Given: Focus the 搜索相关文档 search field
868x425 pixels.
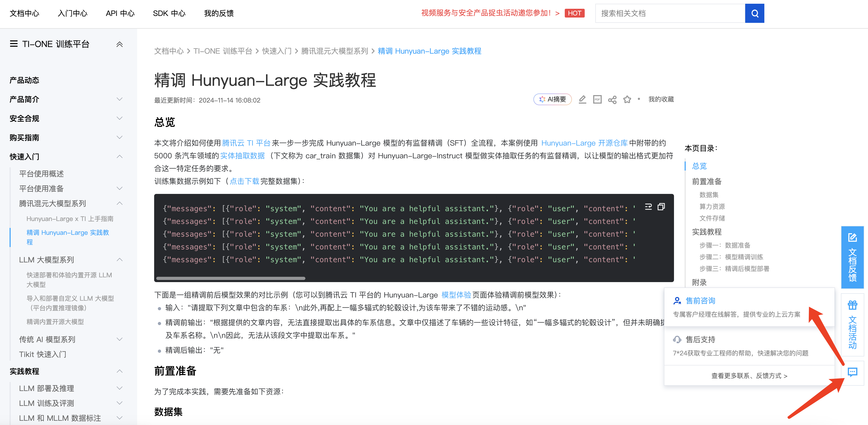Looking at the screenshot, I should [670, 13].
